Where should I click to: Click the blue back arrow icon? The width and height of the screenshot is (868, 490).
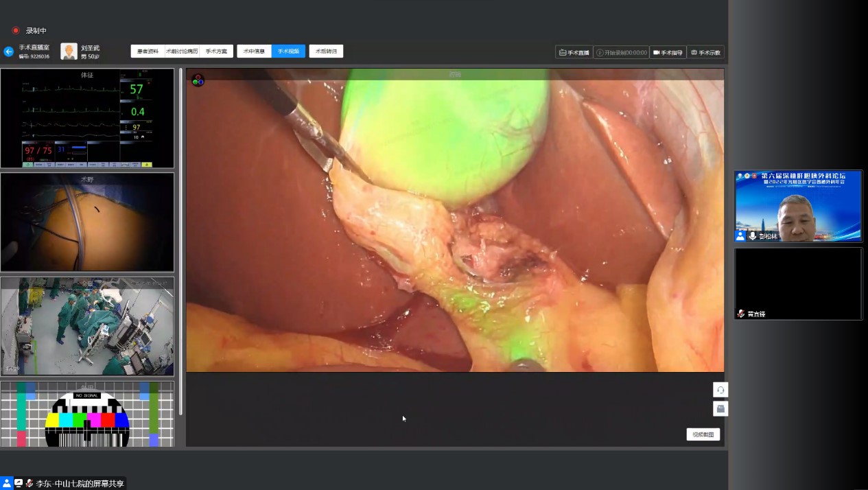pos(9,51)
